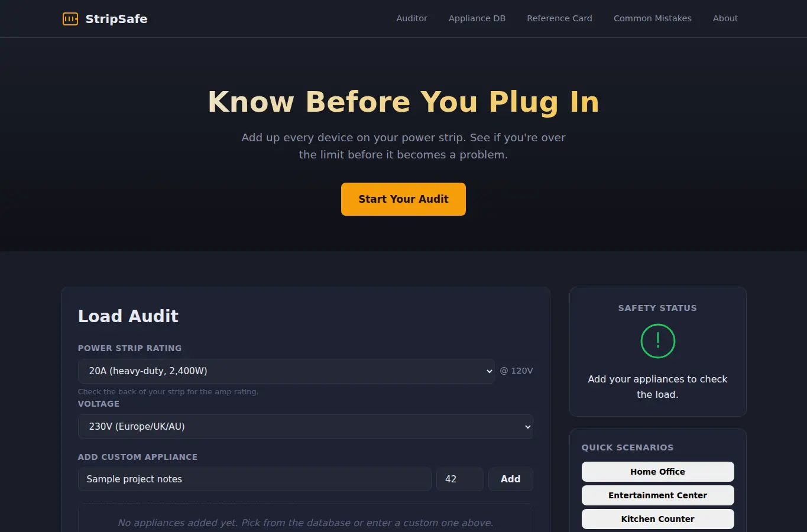Screen dimensions: 807x532
Task: Load the Kitchen Counter scenario
Action: [657, 519]
